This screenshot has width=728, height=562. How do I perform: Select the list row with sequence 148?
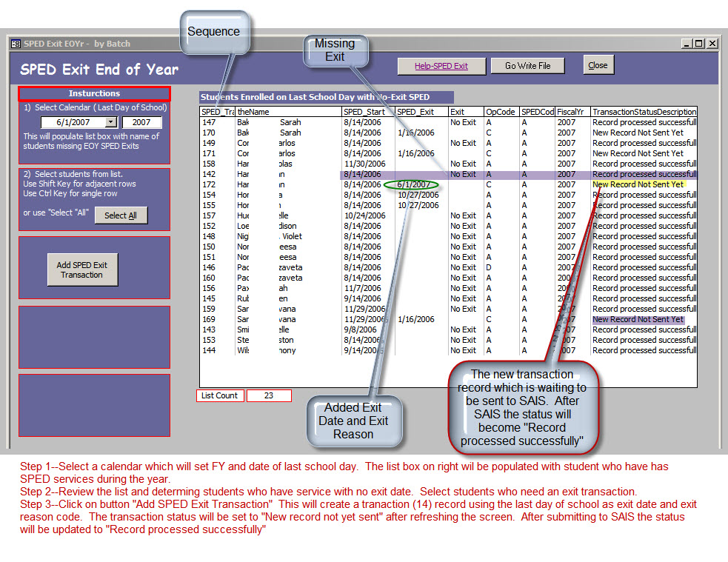click(x=449, y=236)
